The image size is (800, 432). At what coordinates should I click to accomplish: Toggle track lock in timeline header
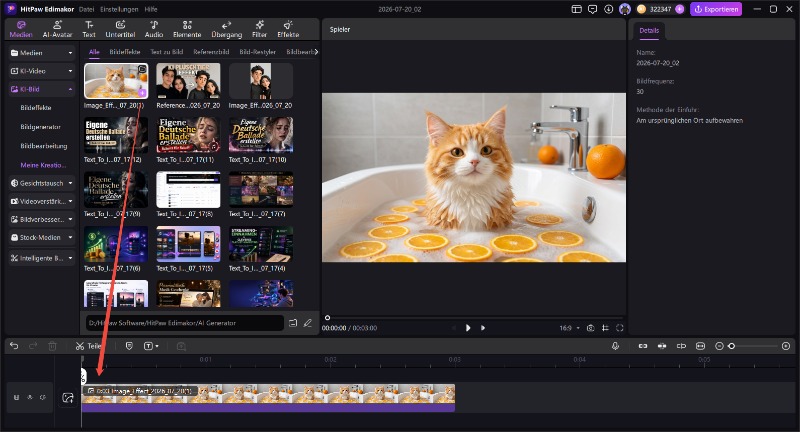point(16,397)
